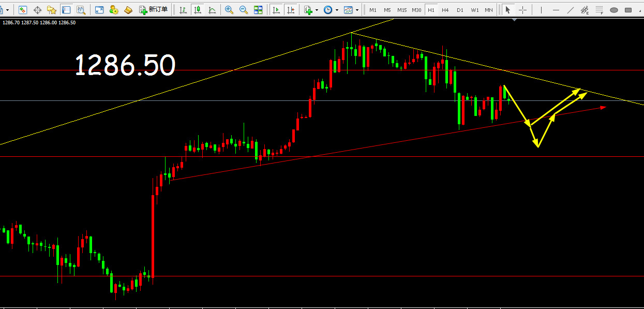Image resolution: width=644 pixels, height=309 pixels.
Task: Toggle the Terminal panel
Action: tap(66, 10)
